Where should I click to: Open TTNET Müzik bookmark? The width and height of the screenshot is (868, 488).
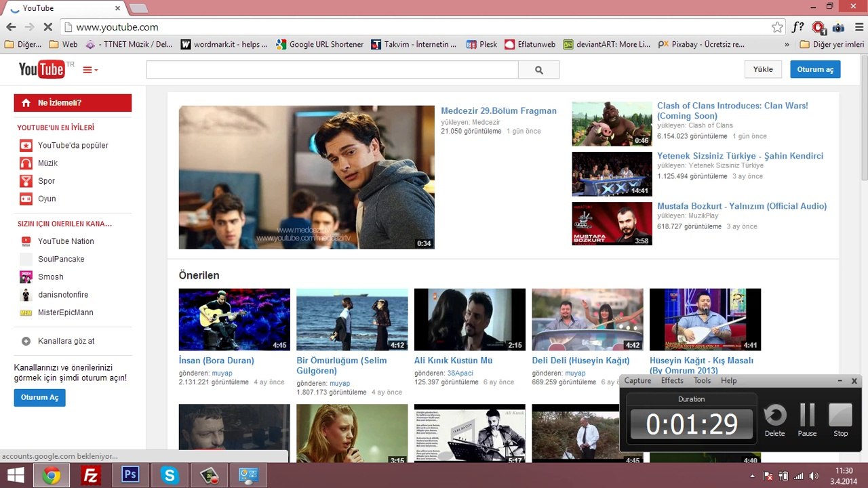point(129,45)
